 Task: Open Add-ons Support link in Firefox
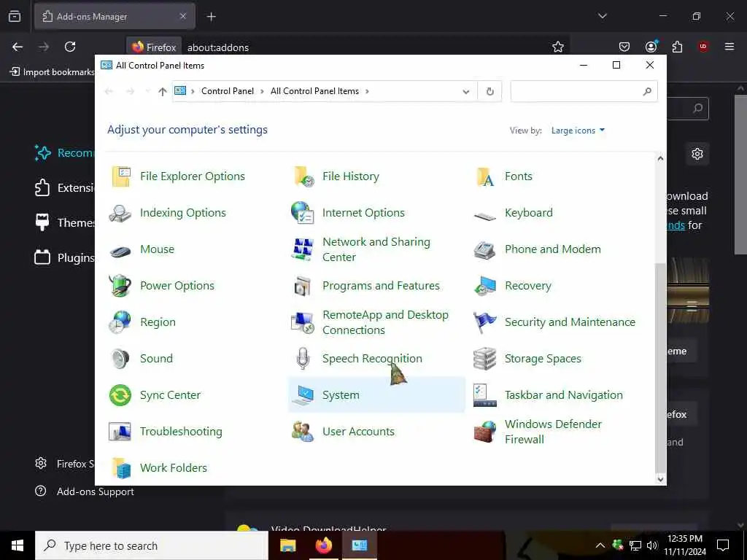[x=96, y=491]
